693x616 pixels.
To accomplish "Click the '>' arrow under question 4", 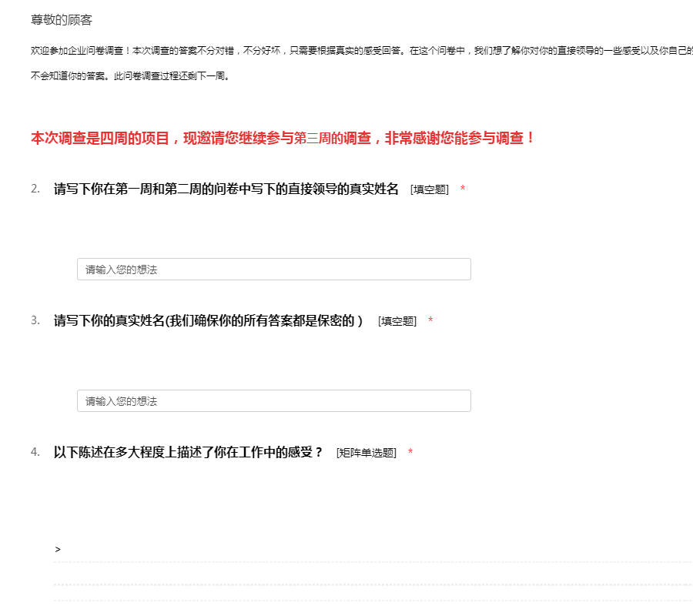I will click(58, 550).
